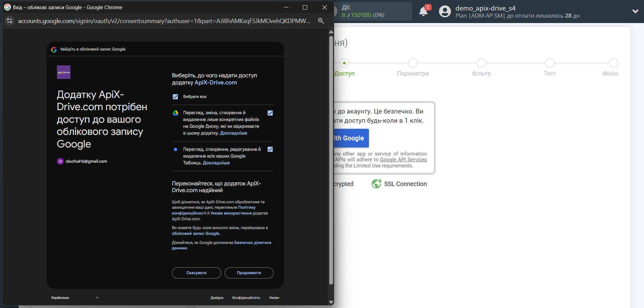Uncheck the Google Drive files access permission

point(270,113)
